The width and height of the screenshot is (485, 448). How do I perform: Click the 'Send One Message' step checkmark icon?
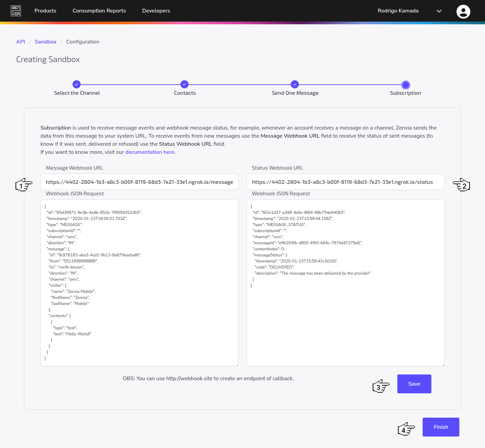click(x=295, y=84)
